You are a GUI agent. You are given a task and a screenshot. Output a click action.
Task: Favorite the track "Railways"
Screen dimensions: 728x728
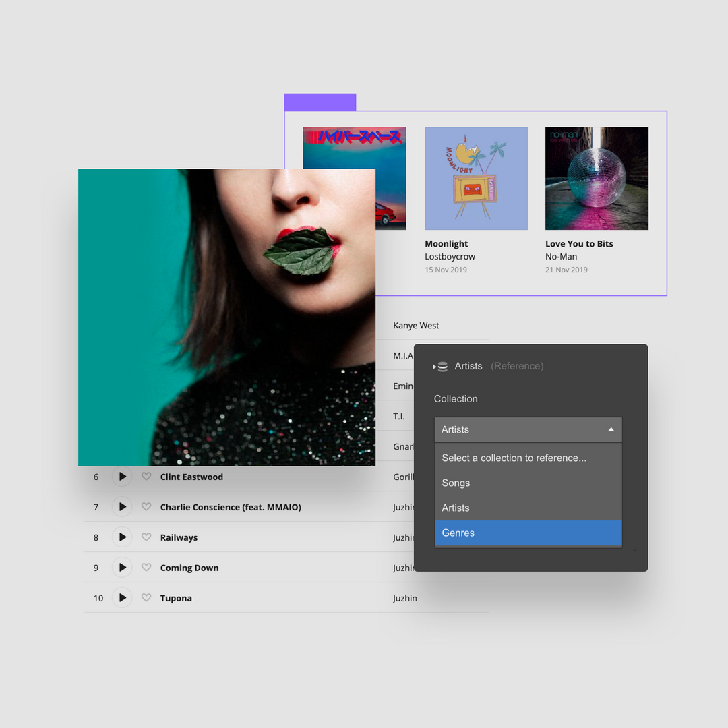click(146, 537)
